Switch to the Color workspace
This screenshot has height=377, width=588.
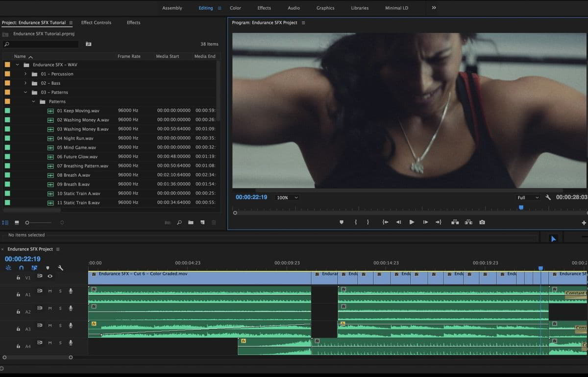[235, 8]
